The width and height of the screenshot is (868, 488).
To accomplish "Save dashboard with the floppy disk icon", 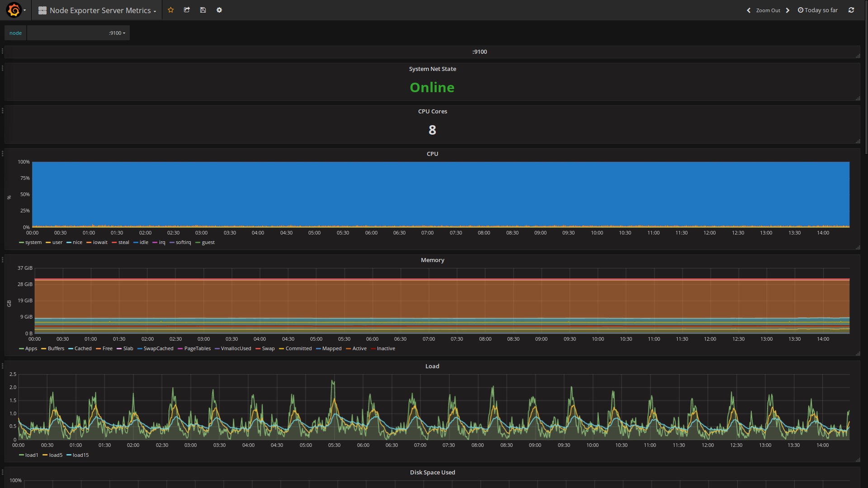I will tap(203, 10).
